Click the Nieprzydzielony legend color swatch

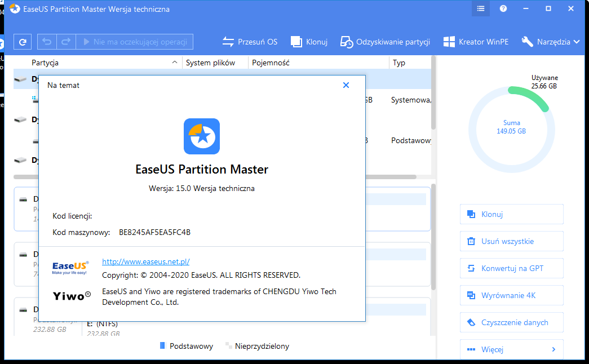[228, 345]
